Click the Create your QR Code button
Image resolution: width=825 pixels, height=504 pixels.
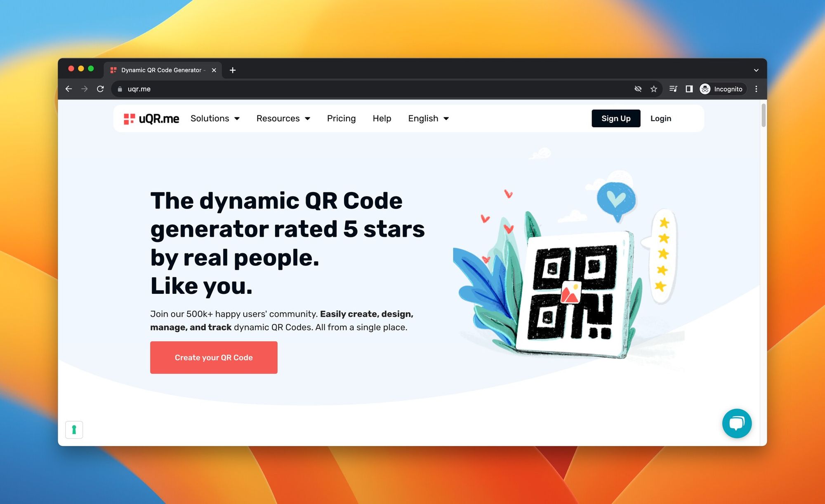[213, 357]
